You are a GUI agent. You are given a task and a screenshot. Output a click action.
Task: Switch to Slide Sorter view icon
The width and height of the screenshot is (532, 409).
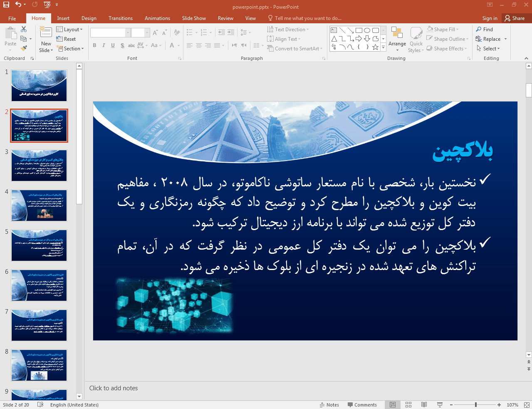click(408, 405)
